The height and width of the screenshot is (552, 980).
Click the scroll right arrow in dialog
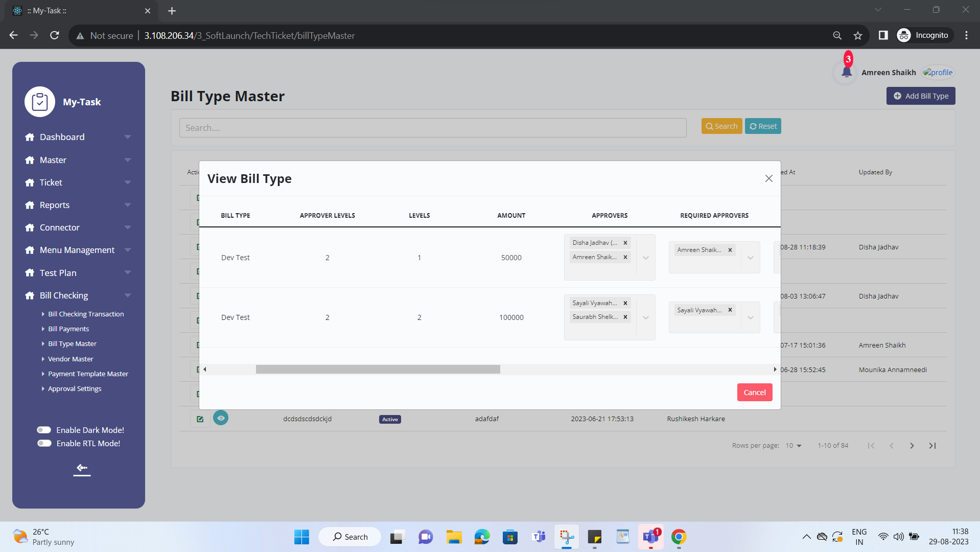tap(775, 369)
